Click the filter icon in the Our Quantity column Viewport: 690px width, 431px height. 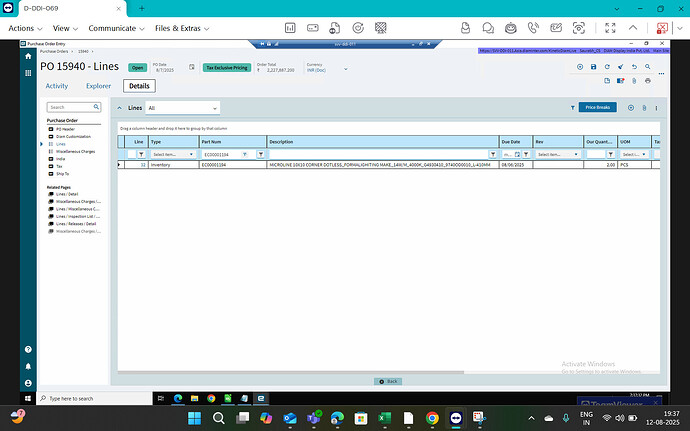(x=611, y=155)
